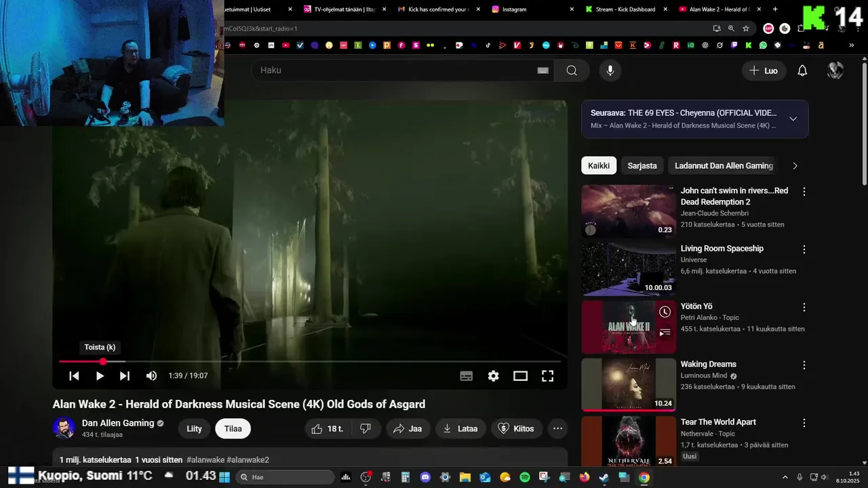
Task: Open Living Room Spaceship thumbnail
Action: (x=629, y=268)
